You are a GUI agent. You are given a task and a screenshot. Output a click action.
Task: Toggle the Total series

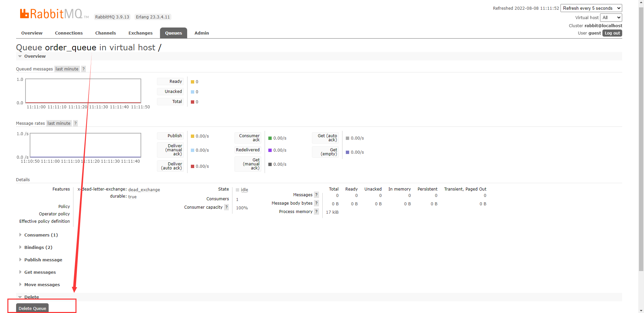click(170, 102)
